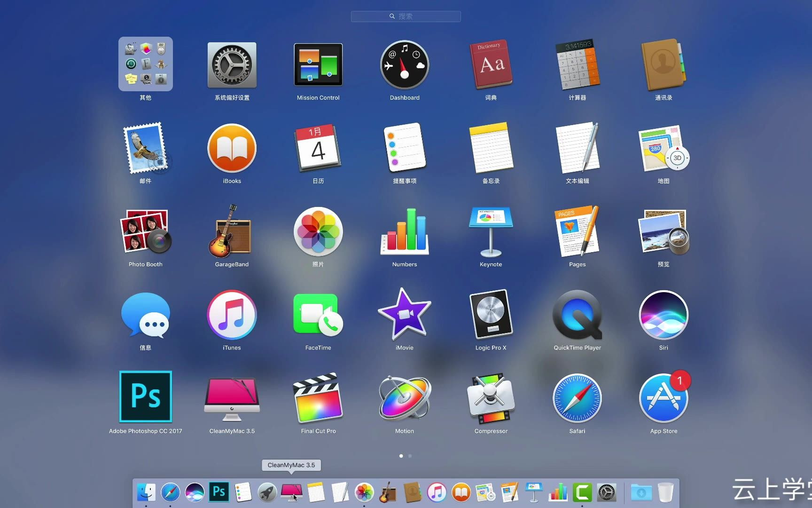Switch to the second Launchpad page dot
The image size is (812, 508).
[410, 456]
